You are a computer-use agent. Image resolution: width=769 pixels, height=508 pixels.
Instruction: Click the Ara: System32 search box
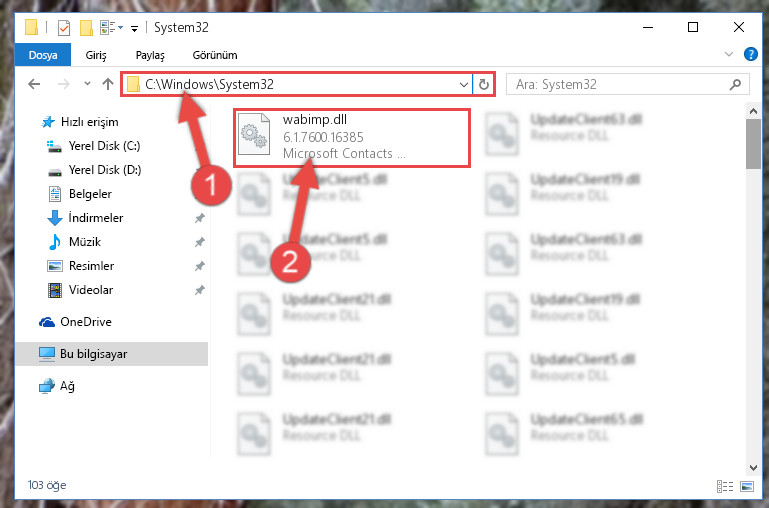pos(618,84)
